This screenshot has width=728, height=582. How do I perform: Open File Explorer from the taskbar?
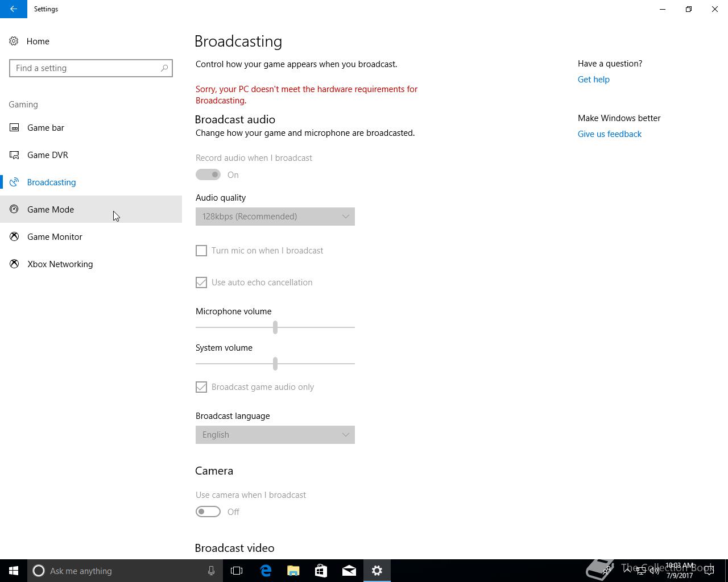(x=293, y=571)
